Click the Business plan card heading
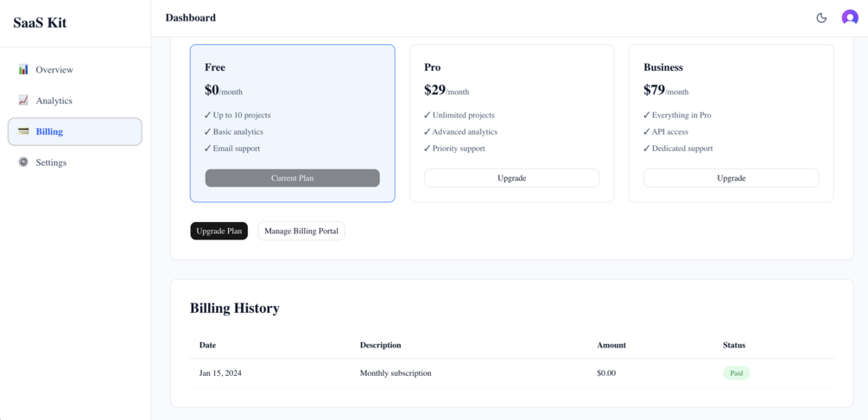Viewport: 868px width, 420px height. [x=663, y=67]
